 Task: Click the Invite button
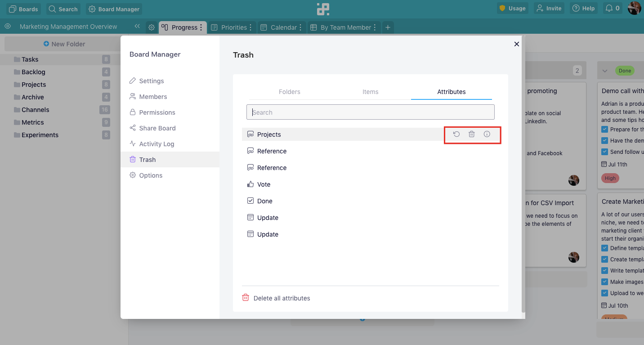pos(549,9)
